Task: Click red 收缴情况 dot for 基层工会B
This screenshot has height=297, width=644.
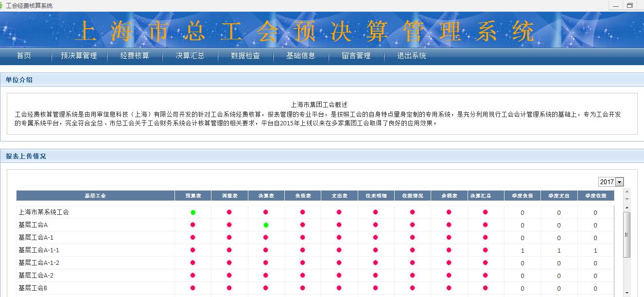Action: click(412, 288)
